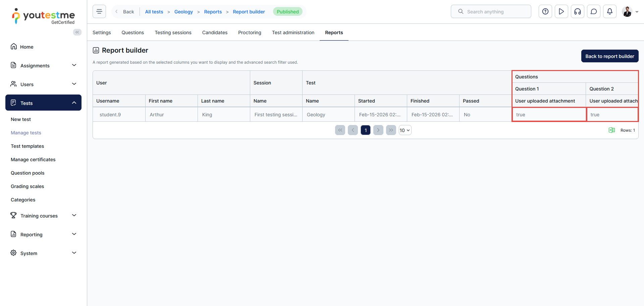Viewport: 644px width, 306px height.
Task: Open the headset support icon
Action: 578,11
